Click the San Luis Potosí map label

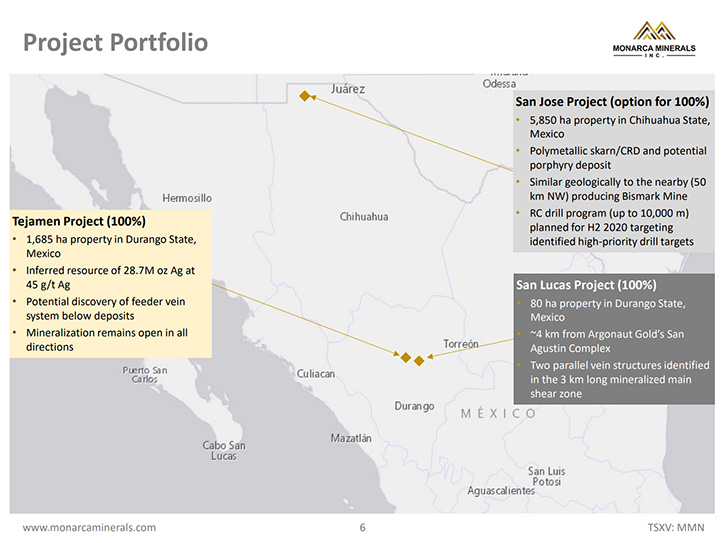coord(547,476)
